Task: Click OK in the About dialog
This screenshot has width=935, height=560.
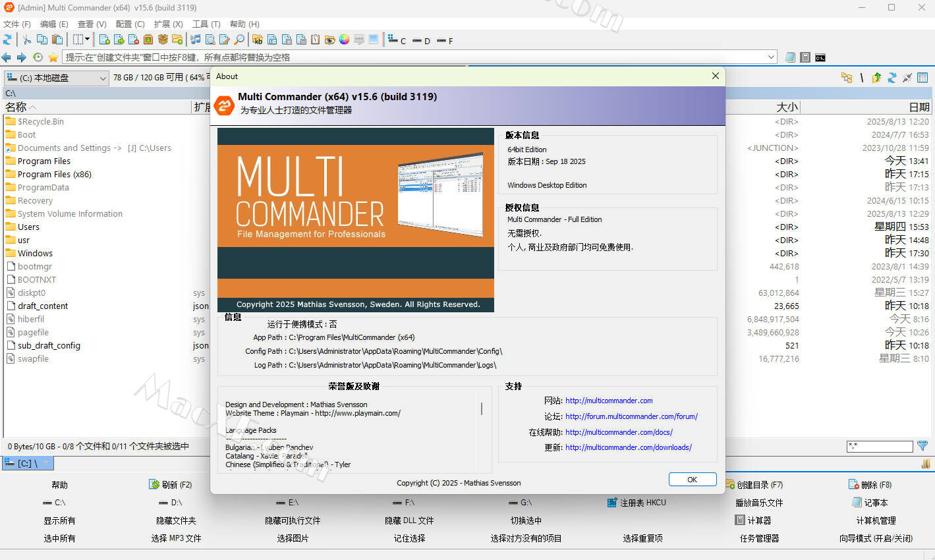Action: click(693, 480)
